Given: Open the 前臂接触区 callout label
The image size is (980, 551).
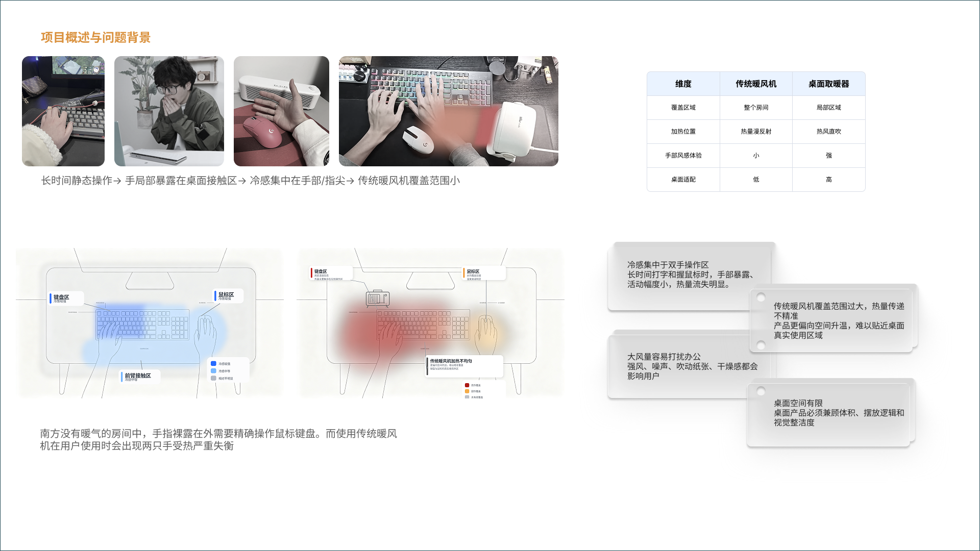Looking at the screenshot, I should coord(139,376).
